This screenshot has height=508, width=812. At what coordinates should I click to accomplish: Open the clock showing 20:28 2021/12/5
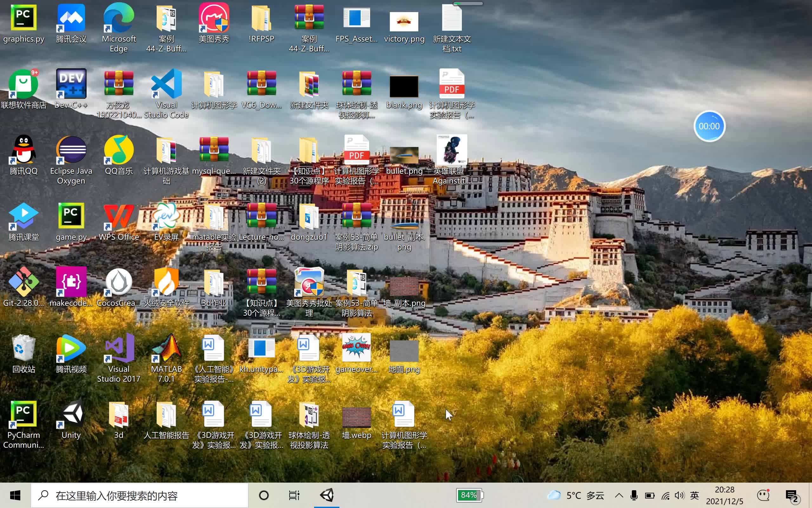(724, 495)
